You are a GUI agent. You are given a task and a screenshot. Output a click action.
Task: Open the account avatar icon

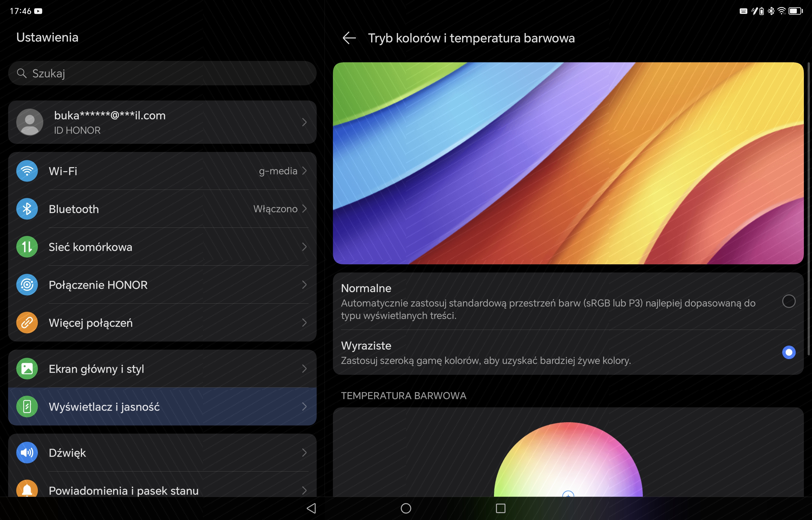click(30, 122)
